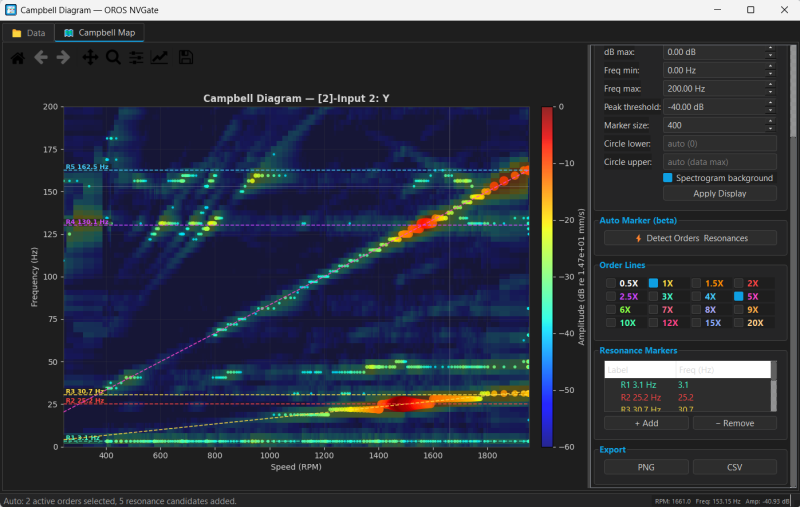Select R2 25.2 Hz resonance marker row

687,397
